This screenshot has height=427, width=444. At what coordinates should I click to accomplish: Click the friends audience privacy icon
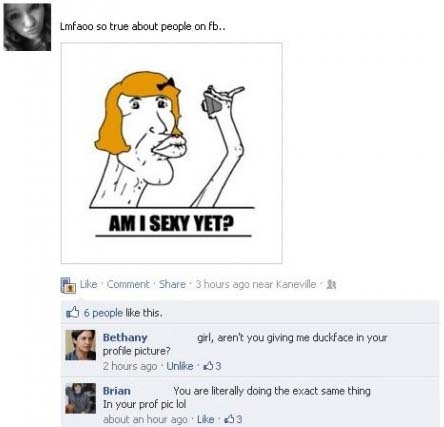(x=331, y=284)
